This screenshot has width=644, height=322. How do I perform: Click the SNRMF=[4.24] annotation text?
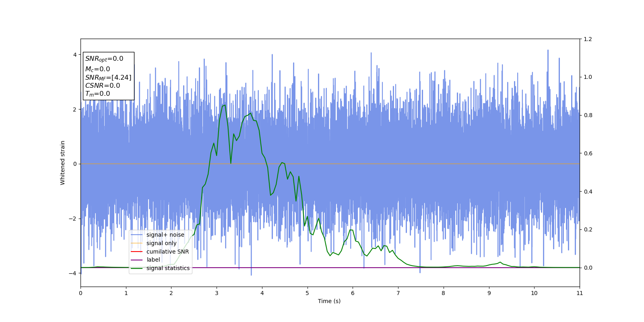click(108, 78)
